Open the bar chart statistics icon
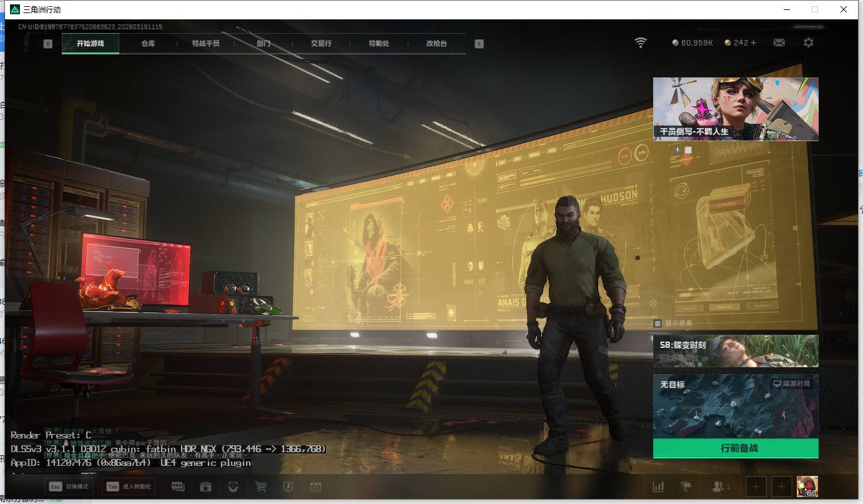Screen dimensions: 863x504 pyautogui.click(x=658, y=487)
